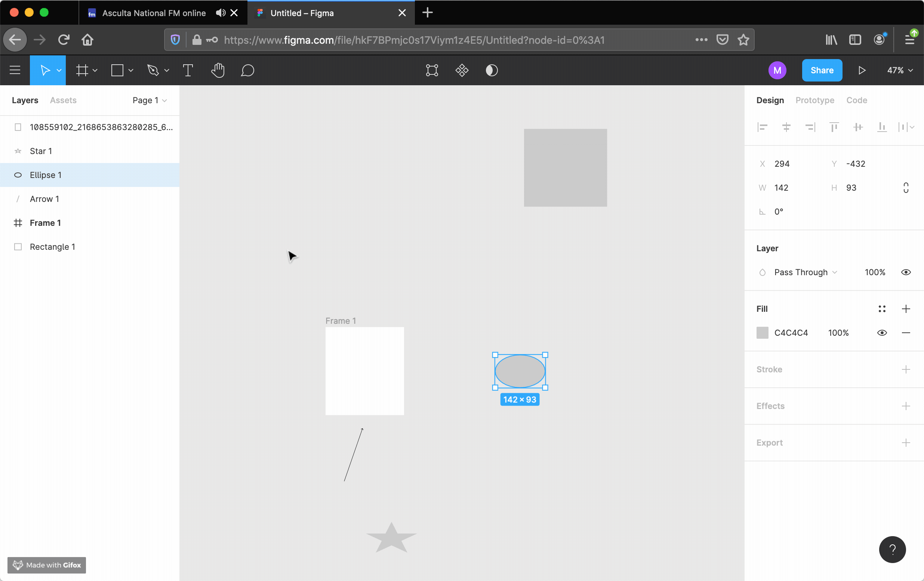The width and height of the screenshot is (924, 581).
Task: Switch to the Assets panel
Action: click(x=63, y=100)
